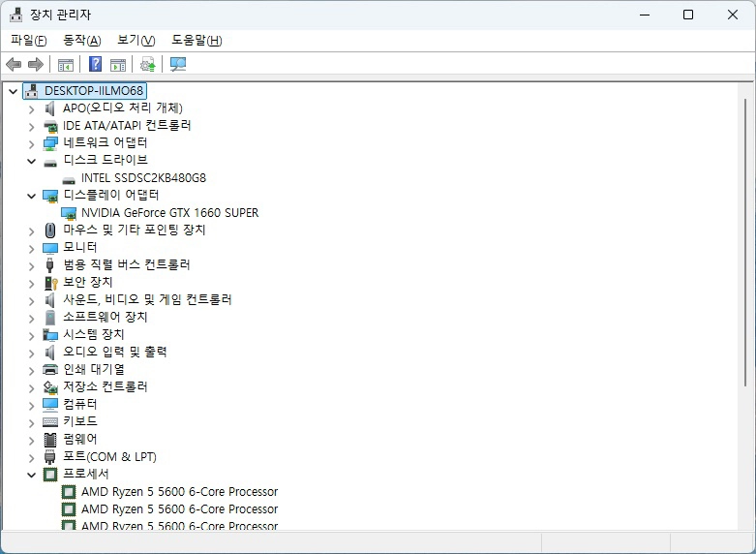Click the 인쇄 대기열 printer icon

(50, 370)
